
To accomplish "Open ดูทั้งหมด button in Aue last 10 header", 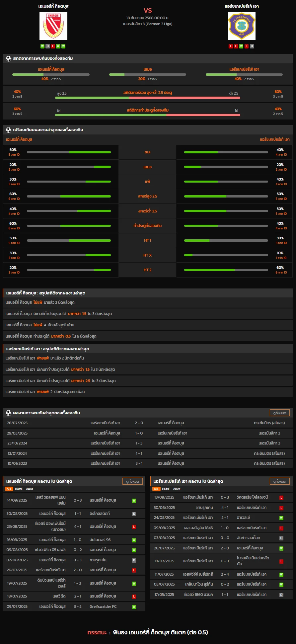I will tap(280, 481).
